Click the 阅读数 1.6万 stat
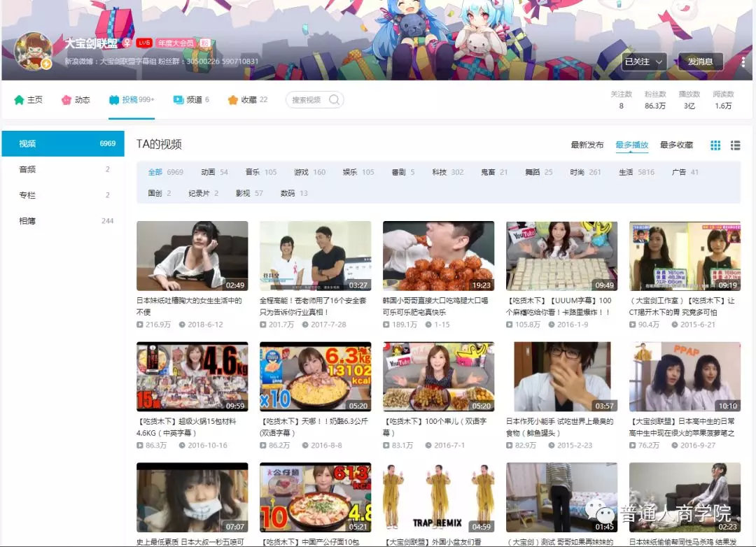 click(x=723, y=100)
